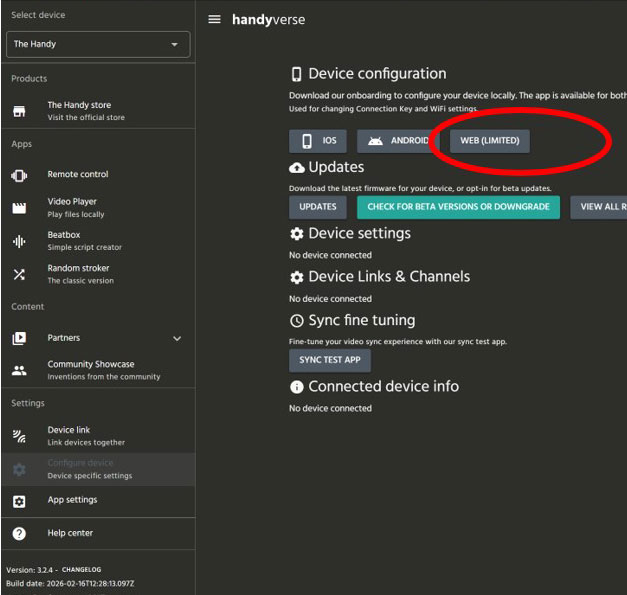Screen dimensions: 627x595
Task: Click Check for beta versions or downgrade
Action: pos(458,207)
